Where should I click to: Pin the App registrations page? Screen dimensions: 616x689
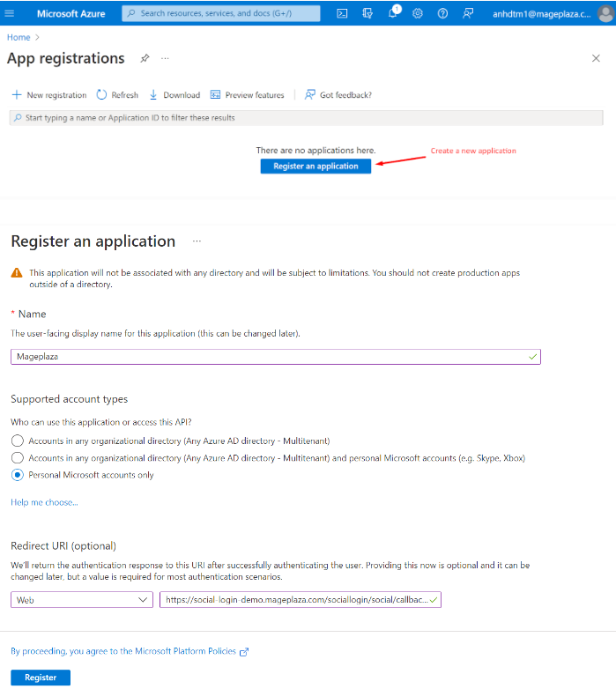pos(145,58)
